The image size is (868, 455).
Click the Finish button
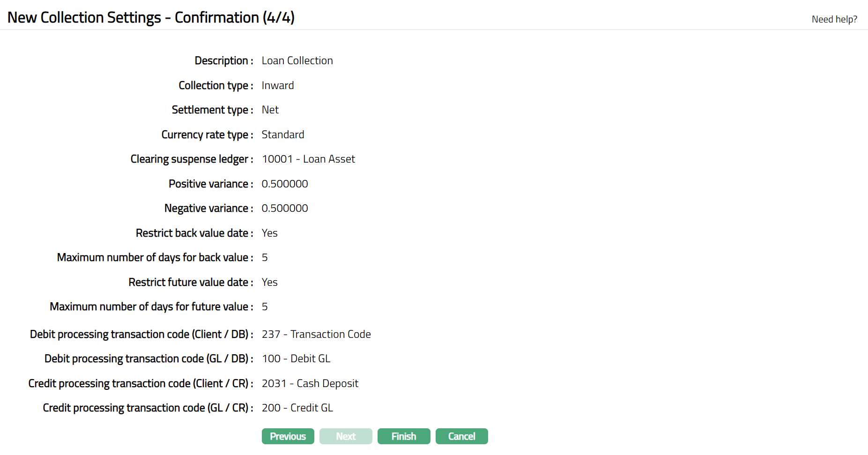[403, 436]
